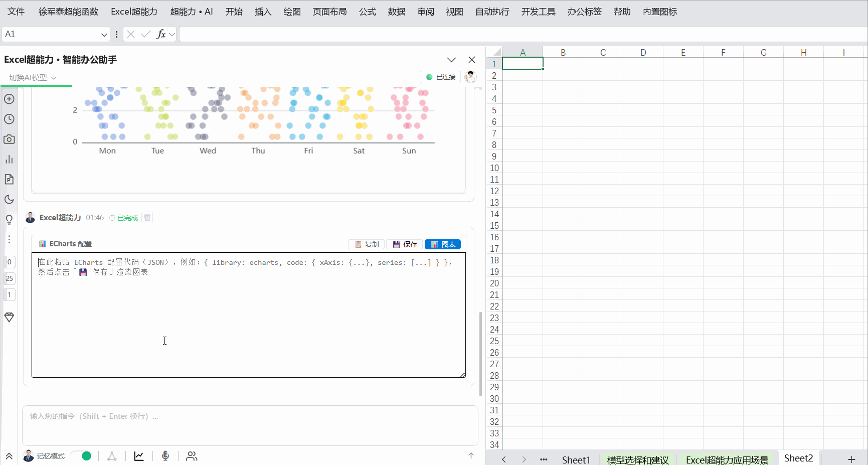Click the diamond premium icon

9,317
